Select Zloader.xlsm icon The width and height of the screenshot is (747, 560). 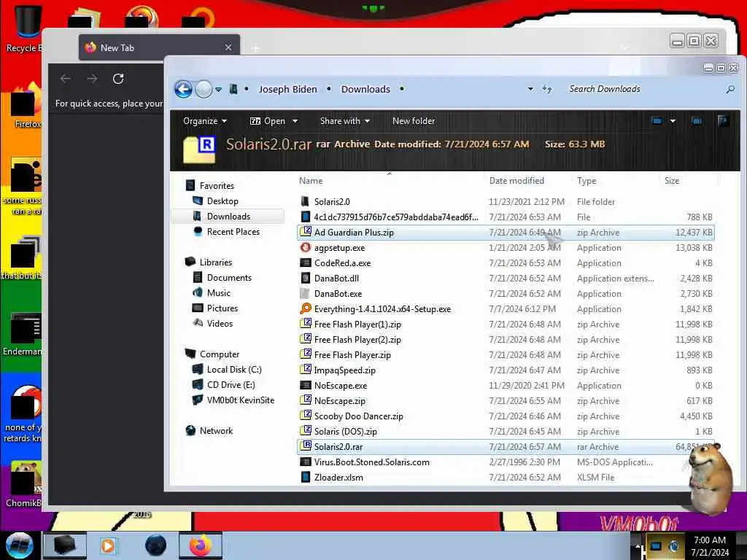tap(306, 477)
